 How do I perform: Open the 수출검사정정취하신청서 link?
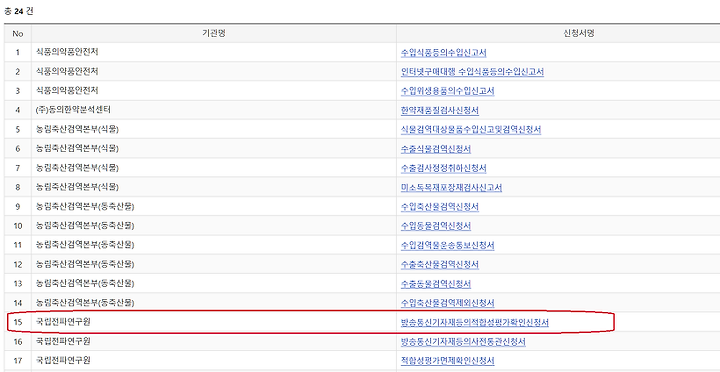point(444,168)
